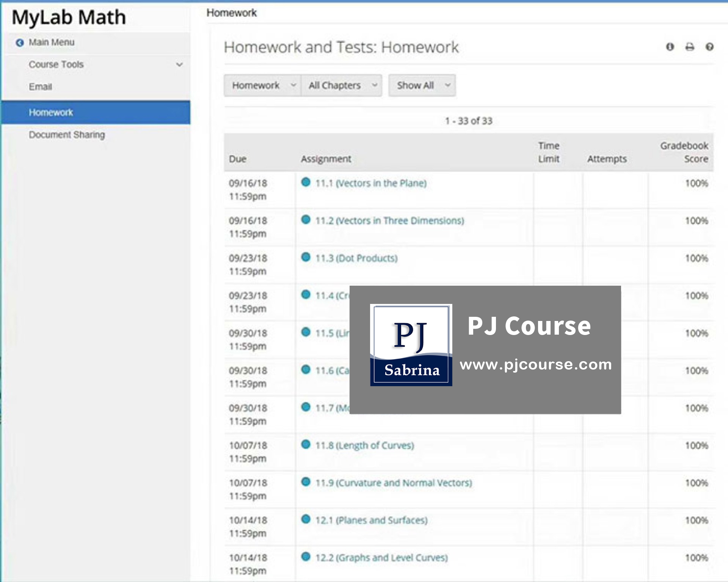Open Document Sharing in the sidebar
This screenshot has width=728, height=582.
pos(67,135)
